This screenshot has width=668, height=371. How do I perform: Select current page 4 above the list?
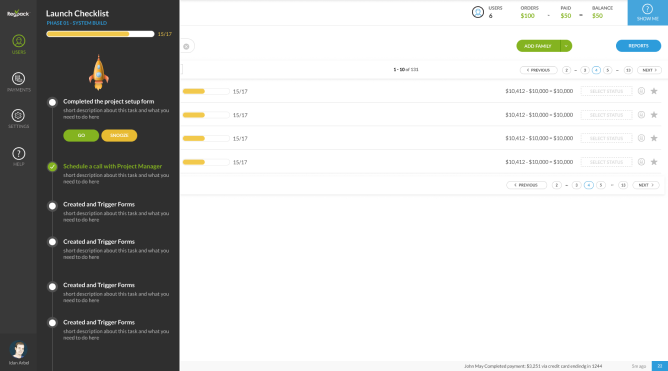click(596, 70)
